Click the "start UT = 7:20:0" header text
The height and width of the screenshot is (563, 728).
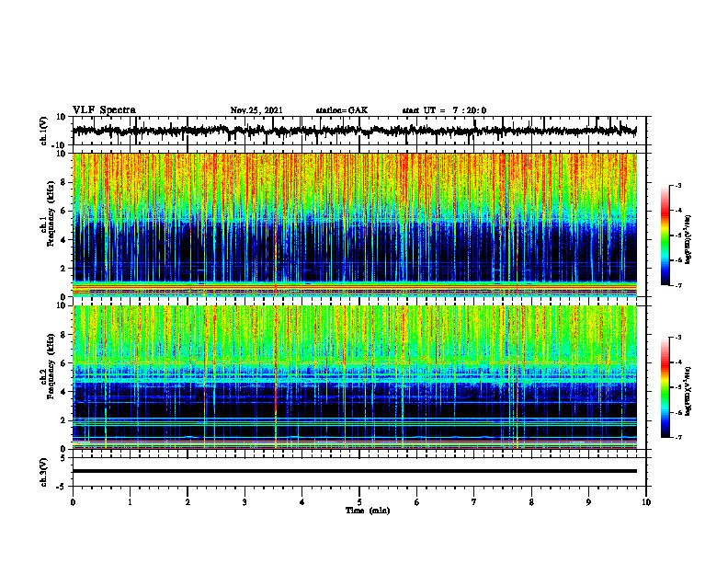pos(444,110)
